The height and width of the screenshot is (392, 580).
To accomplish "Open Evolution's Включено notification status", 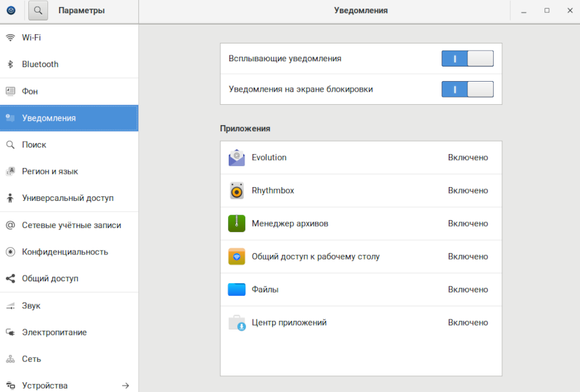I will pyautogui.click(x=468, y=157).
